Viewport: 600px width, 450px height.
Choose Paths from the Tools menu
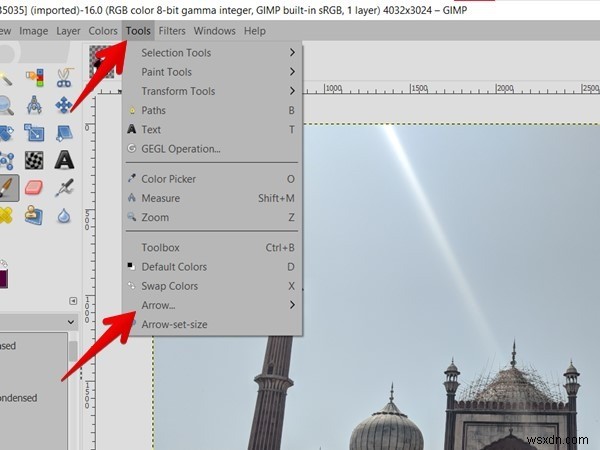pos(212,110)
